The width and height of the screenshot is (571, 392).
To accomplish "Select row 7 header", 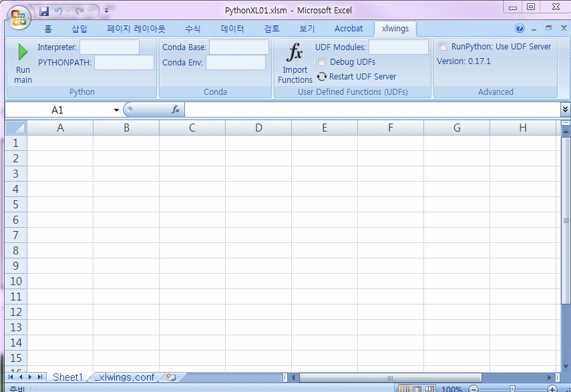I will point(15,235).
